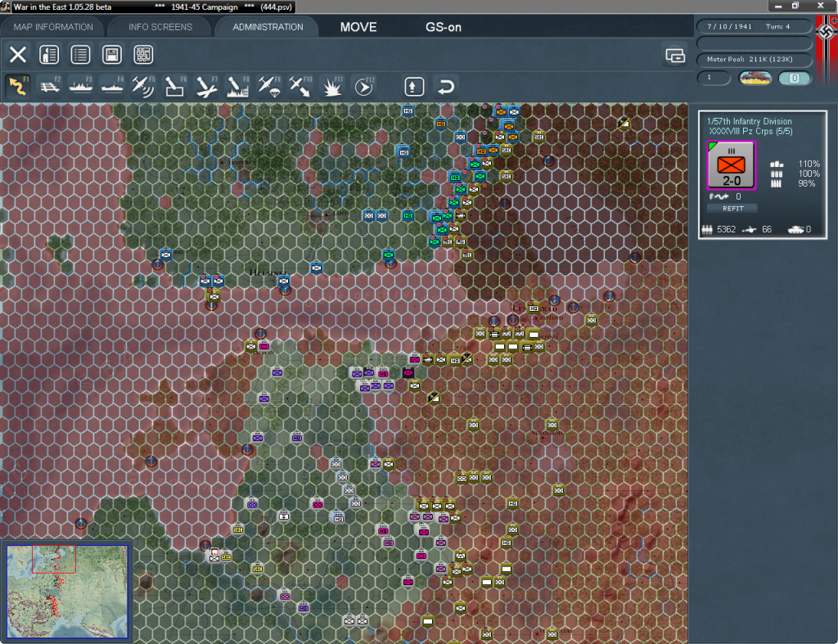This screenshot has height=644, width=838.
Task: Select Amphibious transport mode F4
Action: 112,86
